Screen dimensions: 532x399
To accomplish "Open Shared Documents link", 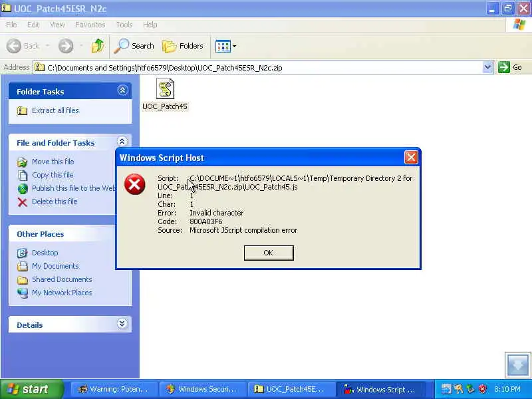I will (x=62, y=279).
